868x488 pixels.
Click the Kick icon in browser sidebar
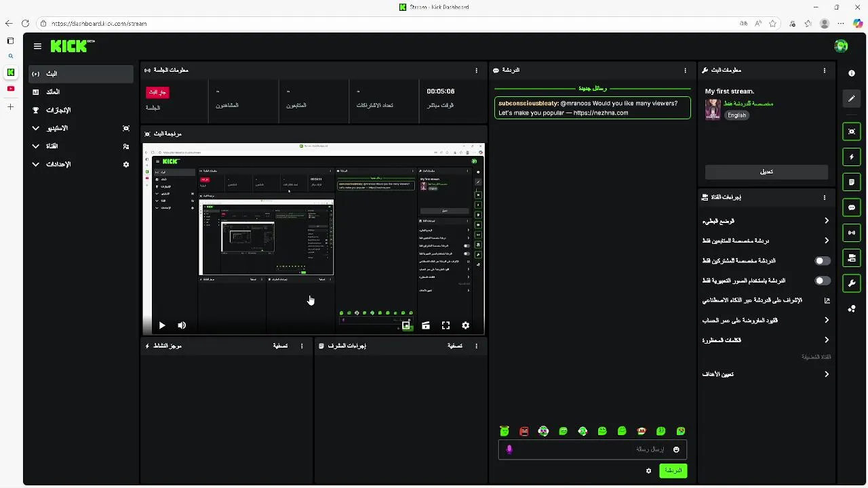click(x=10, y=72)
